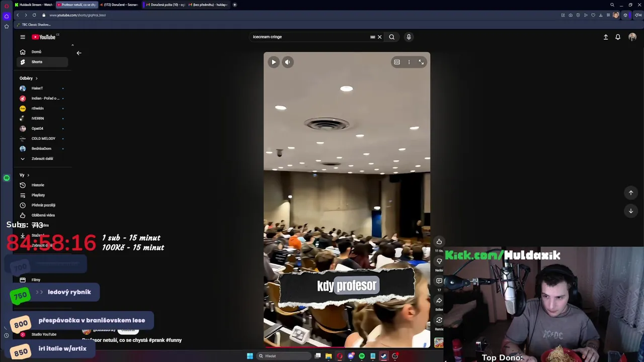644x362 pixels.
Task: Dislike the Short with thumbs down
Action: tap(439, 261)
